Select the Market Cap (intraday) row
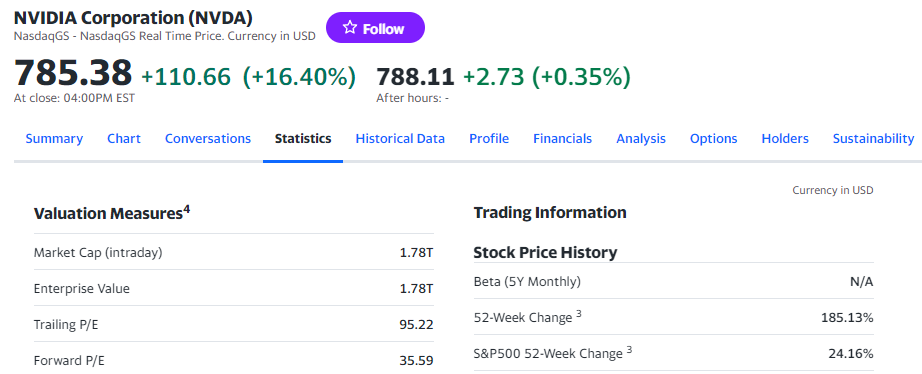Viewport: 922px width, 374px height. 233,252
